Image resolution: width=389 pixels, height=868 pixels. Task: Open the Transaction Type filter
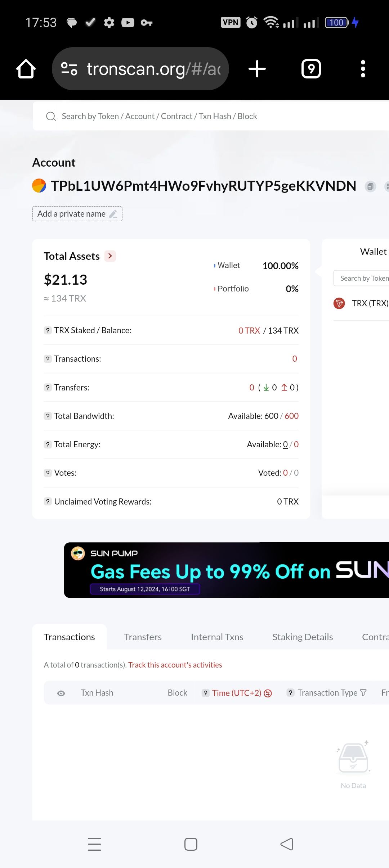coord(363,693)
